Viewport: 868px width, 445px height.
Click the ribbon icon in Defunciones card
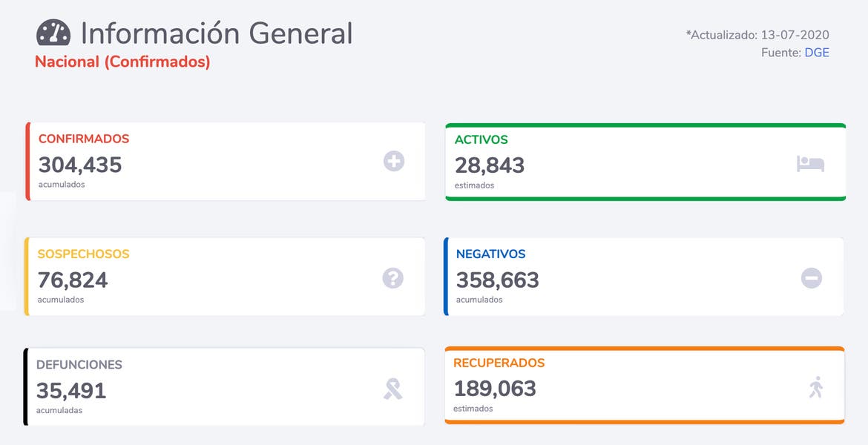[393, 389]
